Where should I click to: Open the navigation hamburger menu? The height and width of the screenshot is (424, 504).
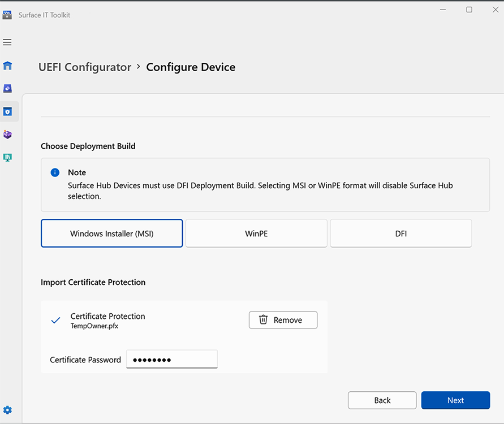coord(7,42)
